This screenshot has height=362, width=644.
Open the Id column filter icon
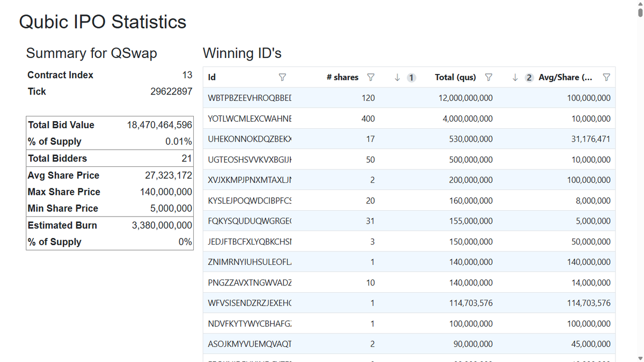282,77
